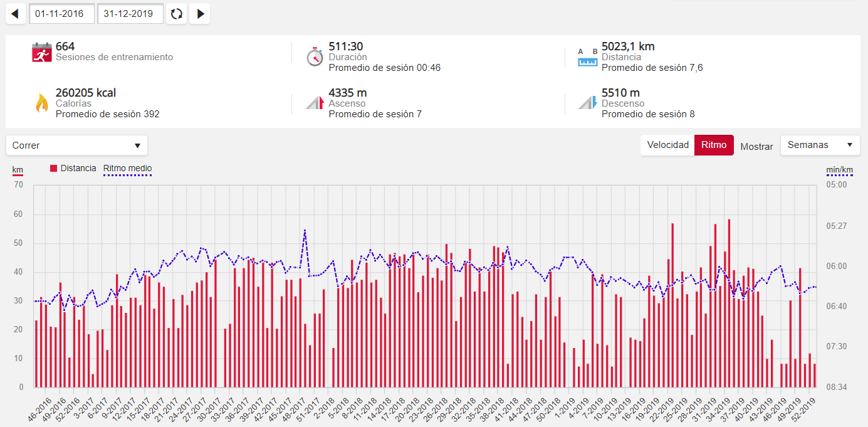Click the distance ruler icon

588,57
